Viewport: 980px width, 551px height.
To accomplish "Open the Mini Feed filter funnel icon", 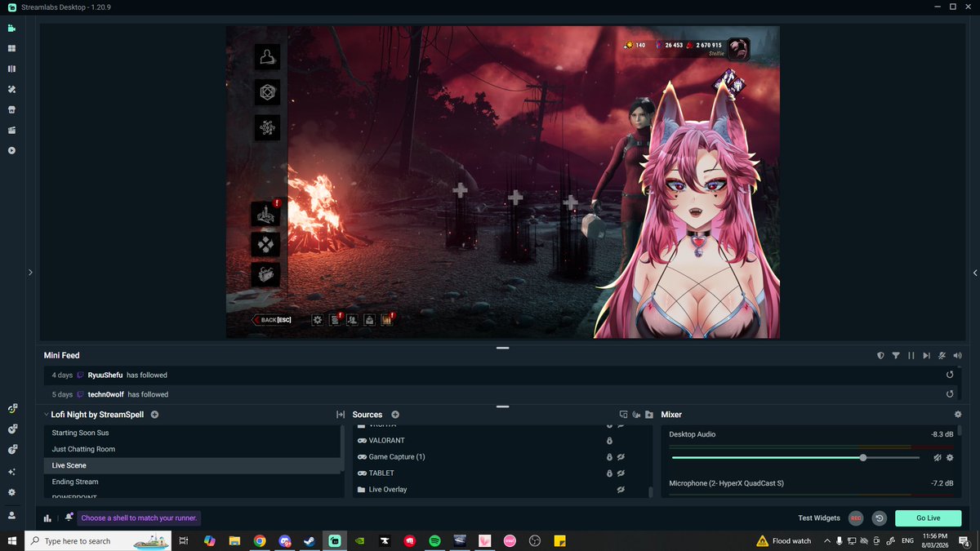I will (896, 356).
